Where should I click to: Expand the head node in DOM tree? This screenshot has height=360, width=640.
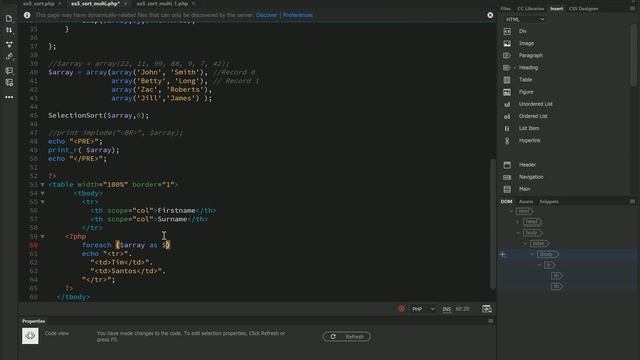518,222
